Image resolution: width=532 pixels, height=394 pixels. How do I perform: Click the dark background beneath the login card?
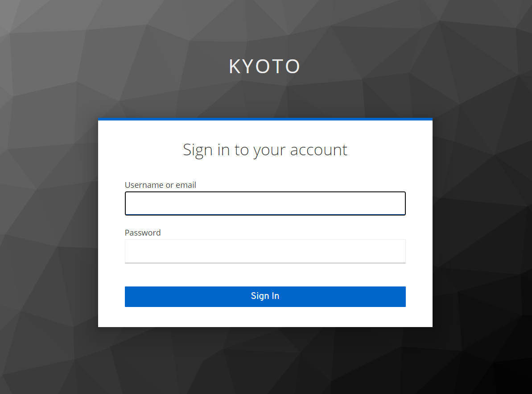click(x=265, y=361)
